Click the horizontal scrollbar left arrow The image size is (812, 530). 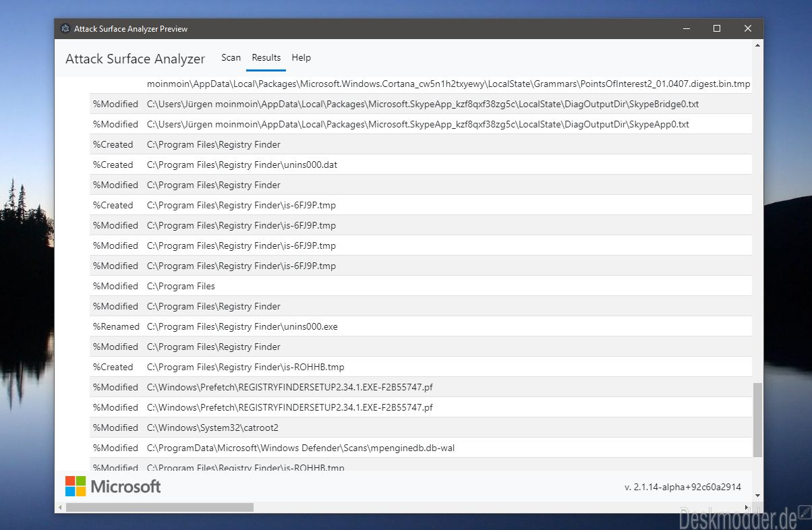[x=60, y=507]
